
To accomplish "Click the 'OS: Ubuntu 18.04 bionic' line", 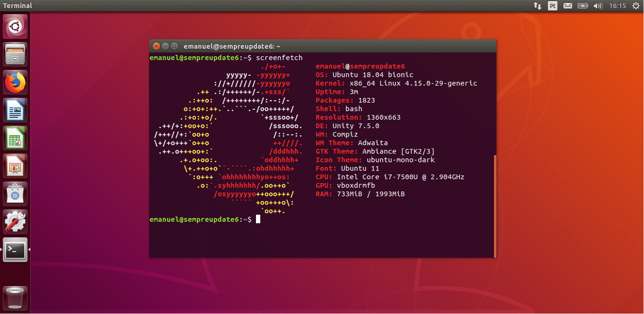I will pyautogui.click(x=364, y=75).
